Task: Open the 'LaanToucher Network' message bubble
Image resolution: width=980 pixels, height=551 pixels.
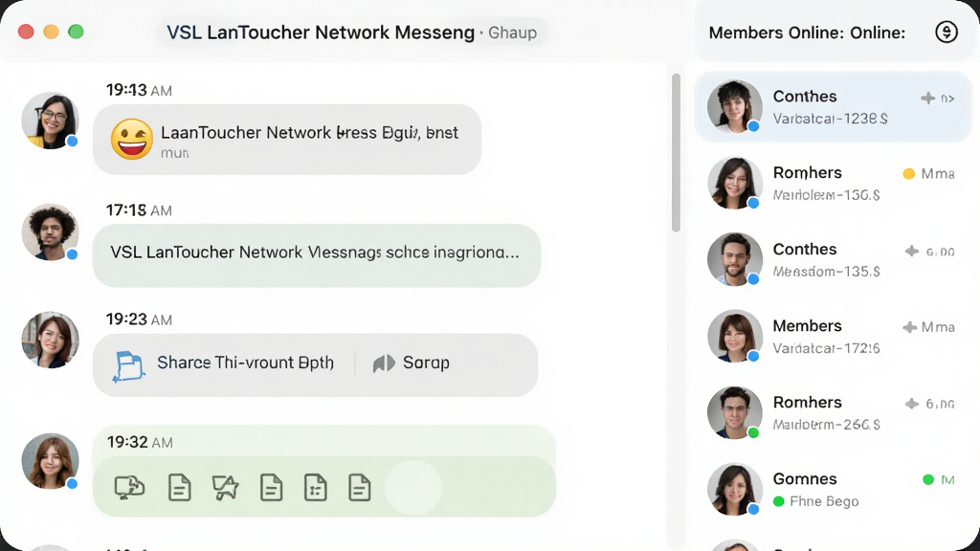Action: click(x=287, y=140)
